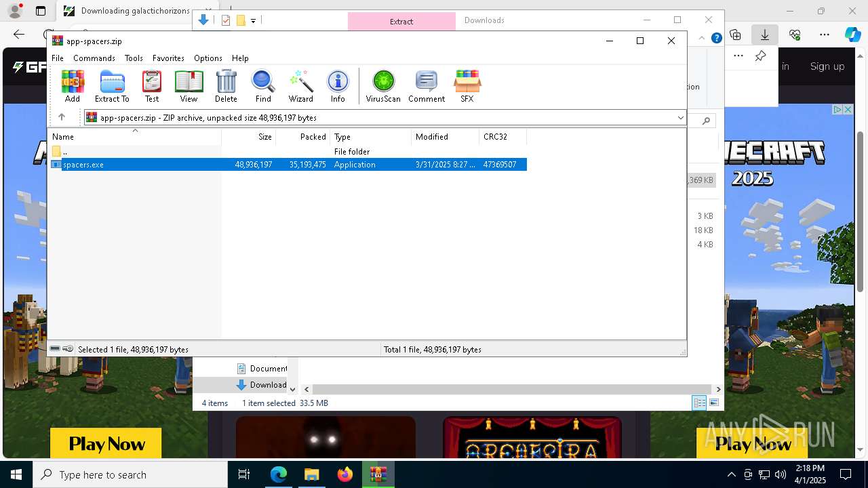Open Edge Copilot icon
The height and width of the screenshot is (488, 868).
[x=853, y=35]
